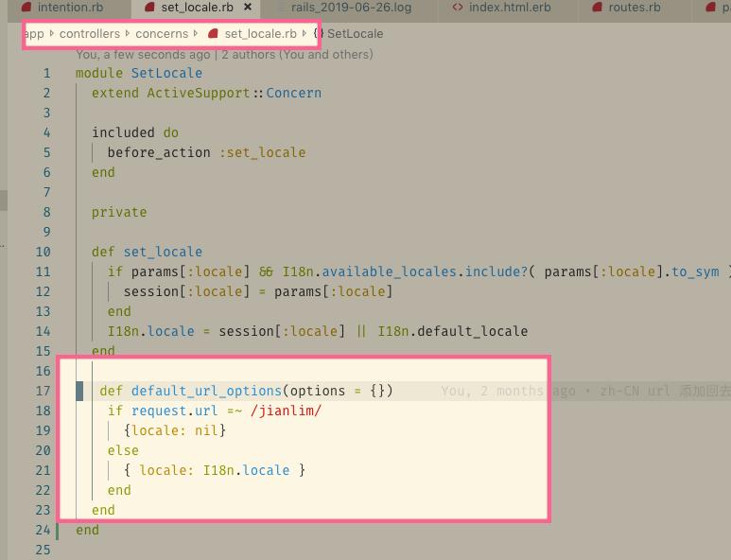Click 'ActiveSupport::Concern' on line 2
This screenshot has height=560, width=731.
[234, 94]
